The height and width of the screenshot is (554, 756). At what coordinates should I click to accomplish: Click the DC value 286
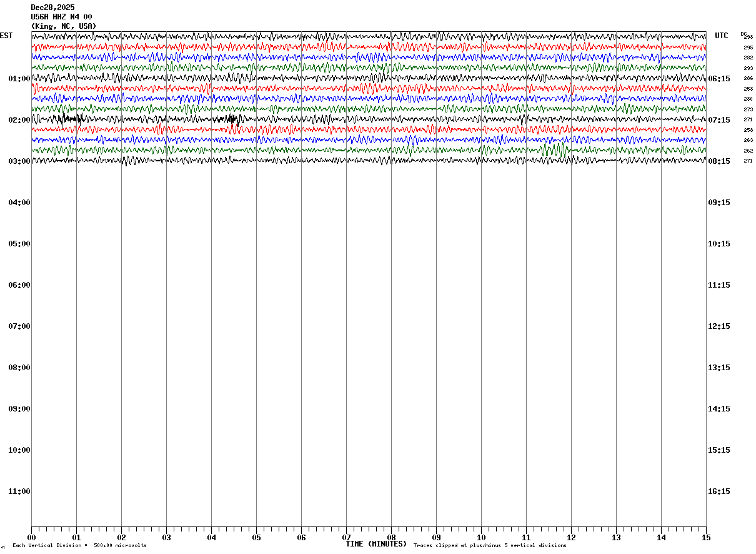tap(749, 78)
